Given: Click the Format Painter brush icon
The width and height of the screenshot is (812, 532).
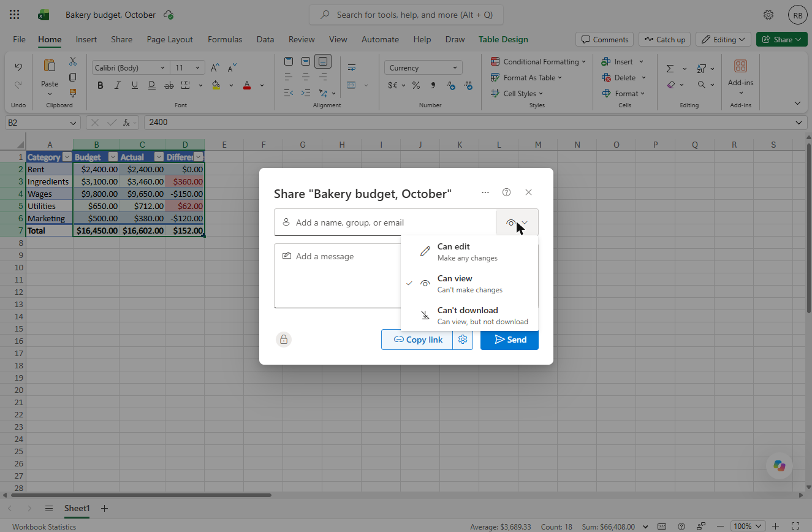Looking at the screenshot, I should coord(73,93).
